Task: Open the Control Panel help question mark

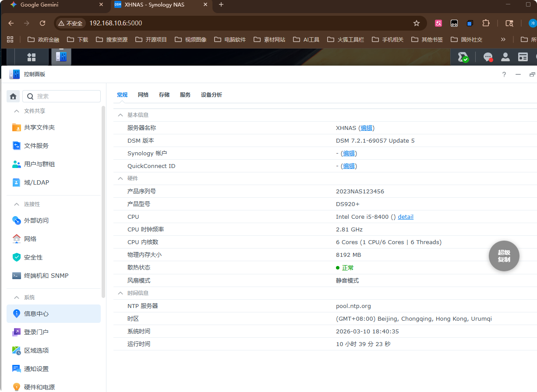Action: point(504,74)
